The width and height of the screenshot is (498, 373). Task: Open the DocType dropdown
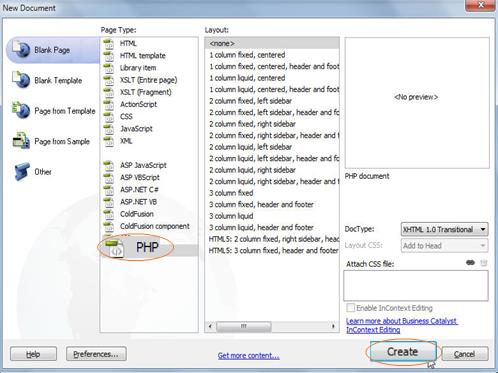[444, 229]
